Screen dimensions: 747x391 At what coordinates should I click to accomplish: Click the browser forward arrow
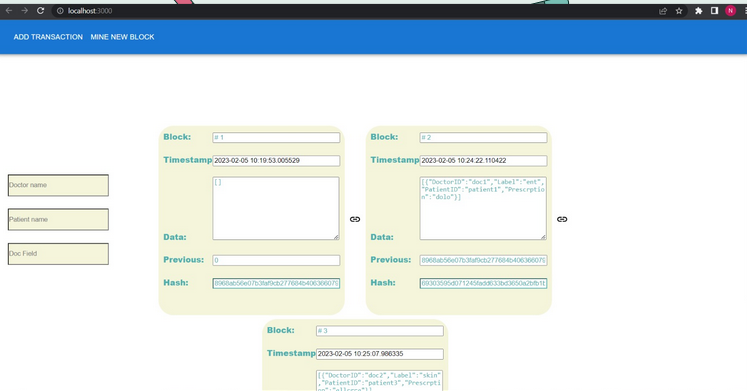coord(24,10)
